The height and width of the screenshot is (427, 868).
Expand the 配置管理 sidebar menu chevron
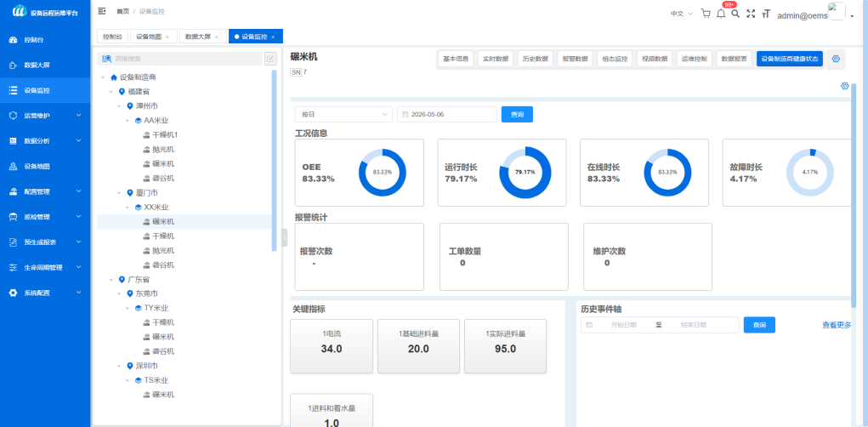(x=78, y=191)
